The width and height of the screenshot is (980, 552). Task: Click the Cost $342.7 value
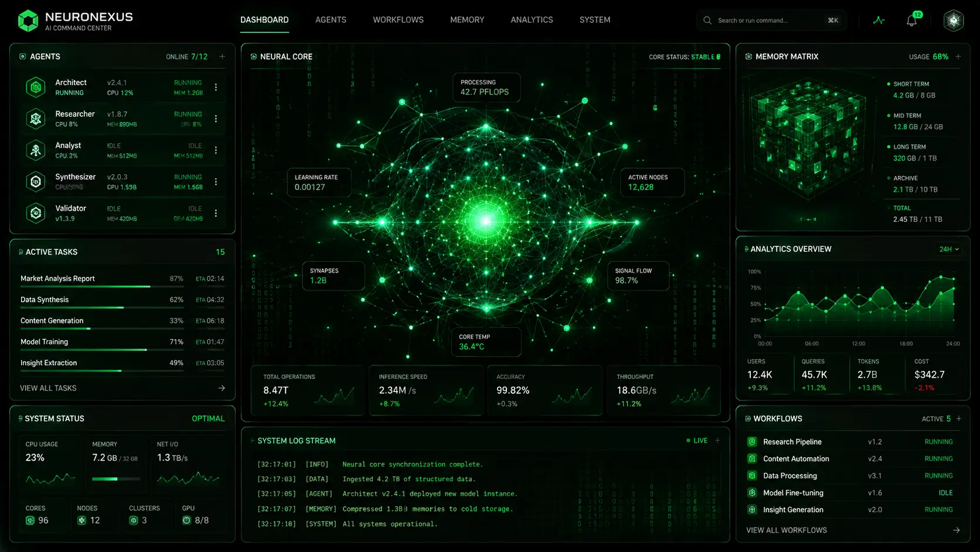click(930, 375)
